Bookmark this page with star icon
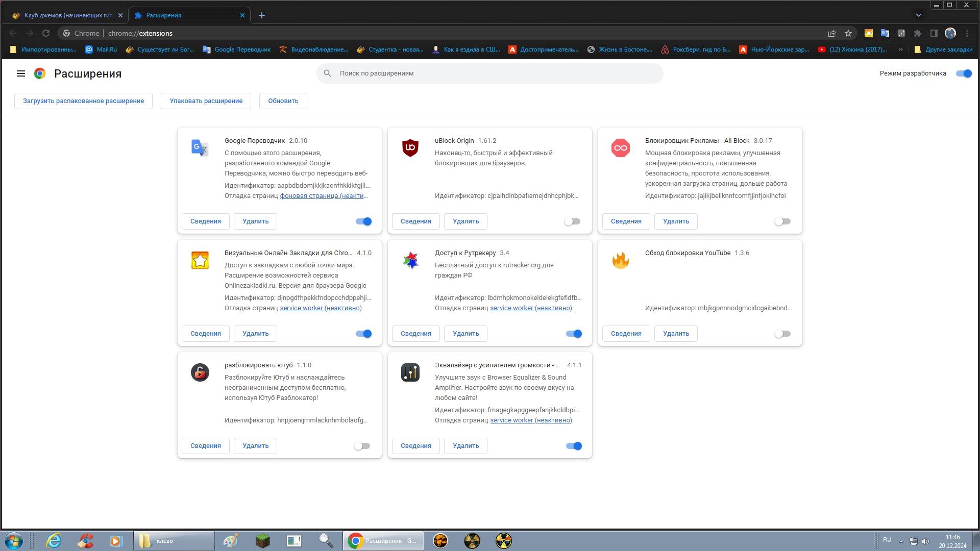The image size is (980, 551). pyautogui.click(x=848, y=33)
